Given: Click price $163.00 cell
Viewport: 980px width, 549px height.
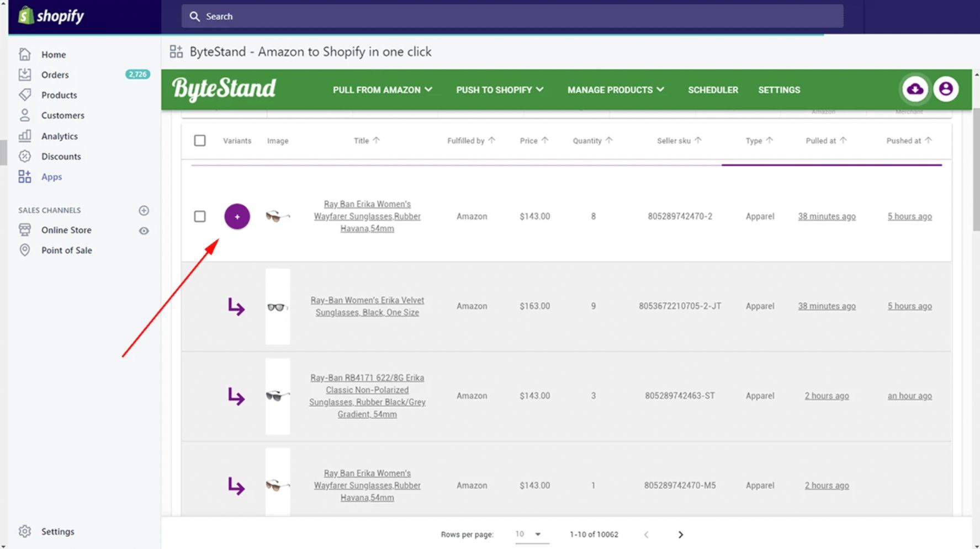Looking at the screenshot, I should [x=534, y=306].
